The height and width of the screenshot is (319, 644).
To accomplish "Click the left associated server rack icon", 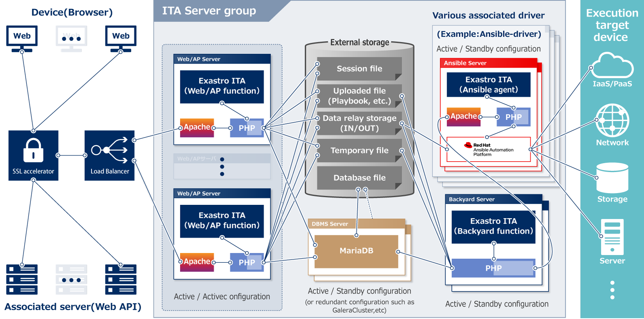I will point(22,279).
